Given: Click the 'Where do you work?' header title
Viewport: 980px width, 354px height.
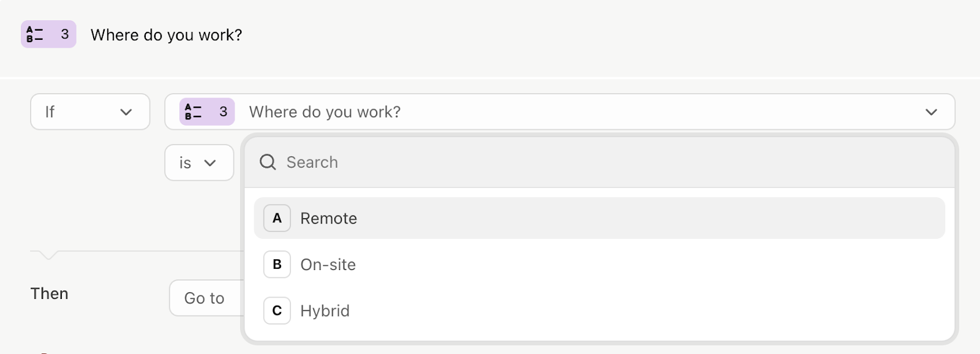Looking at the screenshot, I should pyautogui.click(x=167, y=35).
